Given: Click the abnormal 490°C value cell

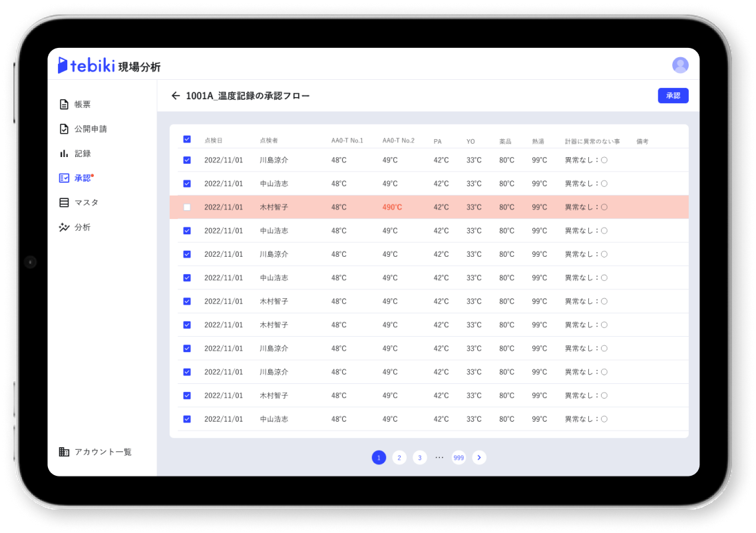Looking at the screenshot, I should point(392,208).
